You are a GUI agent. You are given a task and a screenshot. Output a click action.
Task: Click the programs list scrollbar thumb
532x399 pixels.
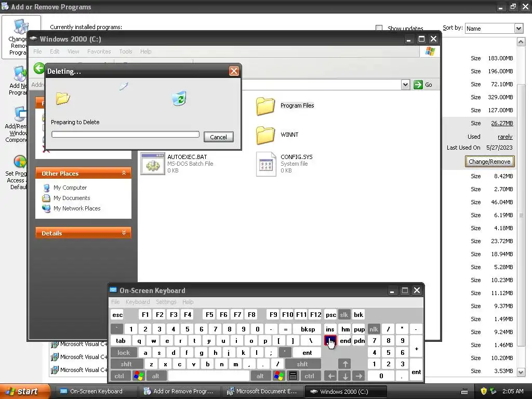[x=521, y=215]
